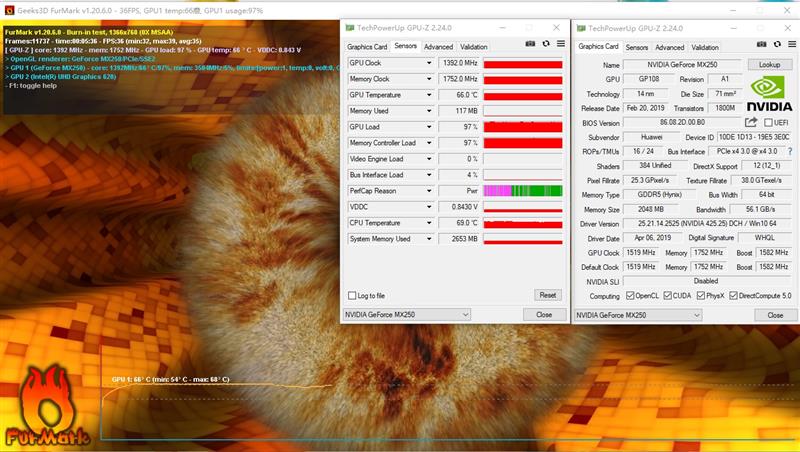Select Graphics Card tab in right GPU-Z window
This screenshot has width=800, height=452.
pos(598,46)
